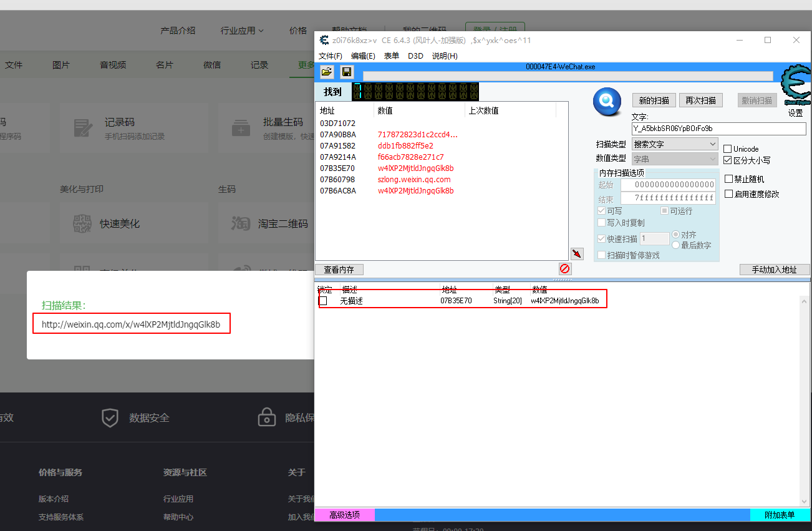The width and height of the screenshot is (812, 531).
Task: Click the 再次扫描 button
Action: tap(700, 100)
